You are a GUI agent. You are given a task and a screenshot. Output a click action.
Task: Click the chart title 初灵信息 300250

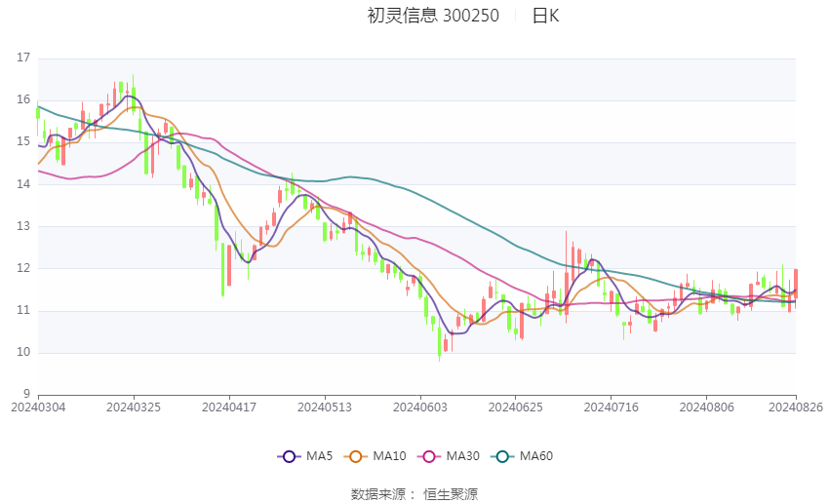pyautogui.click(x=433, y=16)
